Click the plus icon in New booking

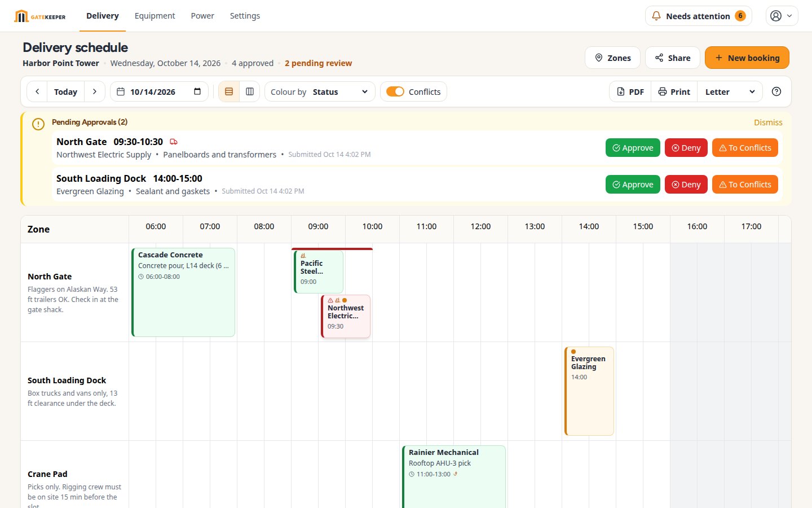719,58
